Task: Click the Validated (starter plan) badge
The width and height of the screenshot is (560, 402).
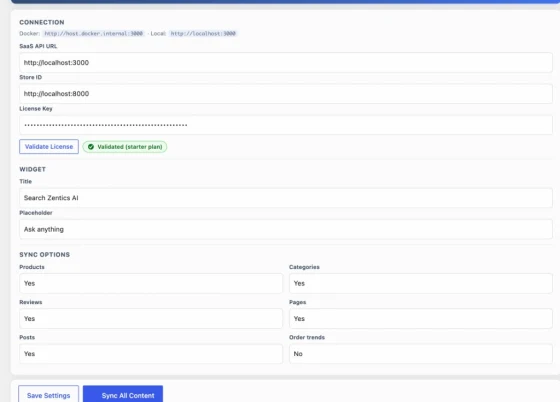Action: pos(125,147)
